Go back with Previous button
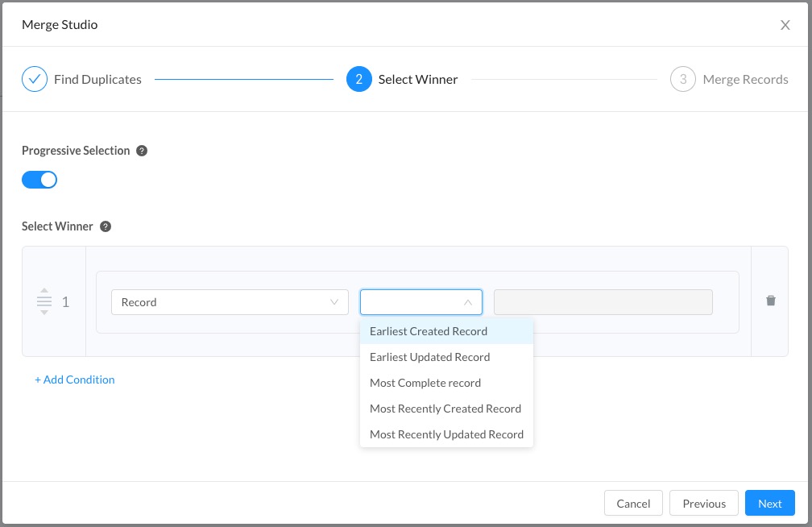Screen dimensions: 812x527 click(x=704, y=503)
